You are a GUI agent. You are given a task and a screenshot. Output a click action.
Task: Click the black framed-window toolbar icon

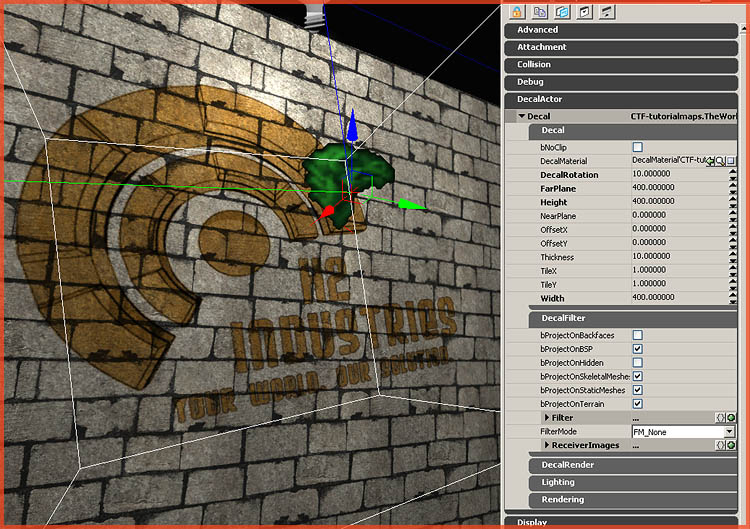point(585,12)
